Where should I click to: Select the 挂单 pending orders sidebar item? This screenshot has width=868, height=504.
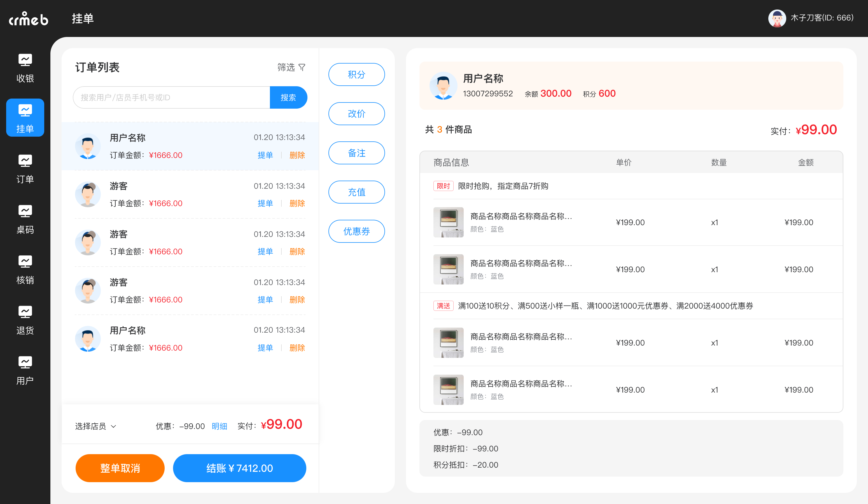(x=25, y=118)
